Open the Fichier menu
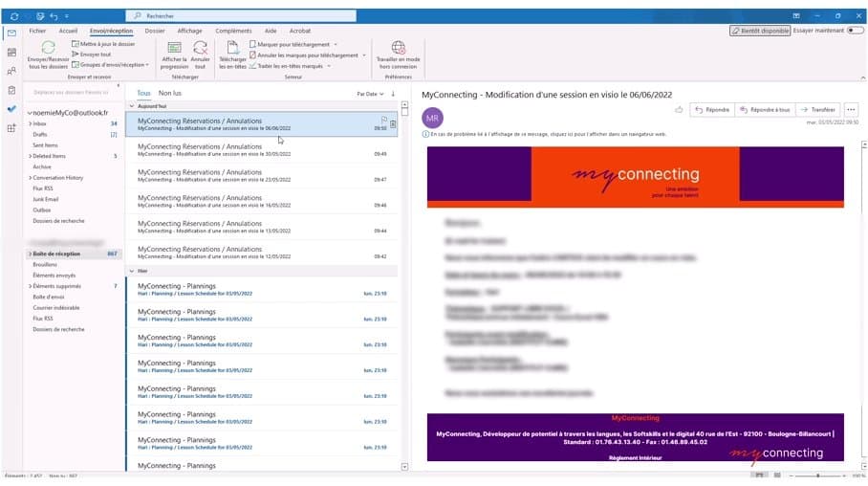Viewport: 868px width, 486px height. pyautogui.click(x=37, y=31)
